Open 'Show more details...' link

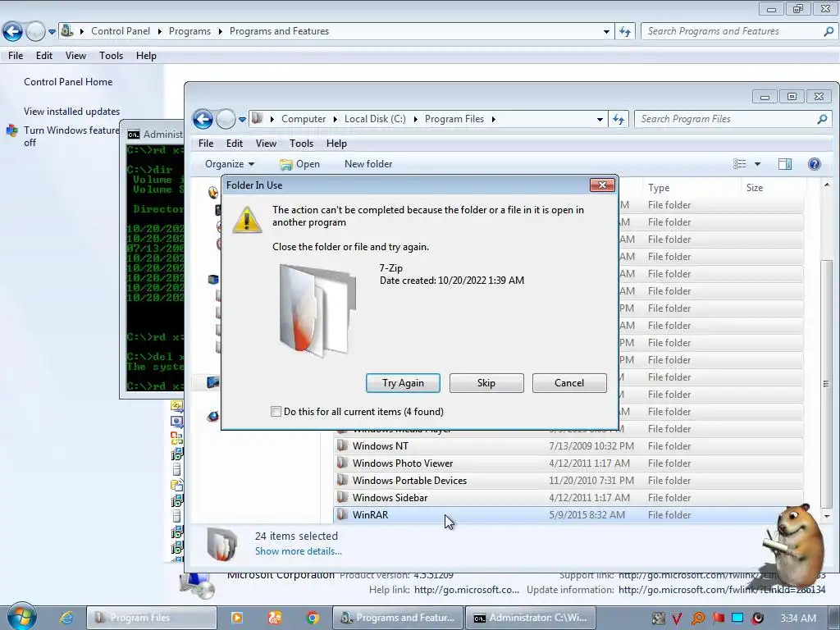[299, 551]
